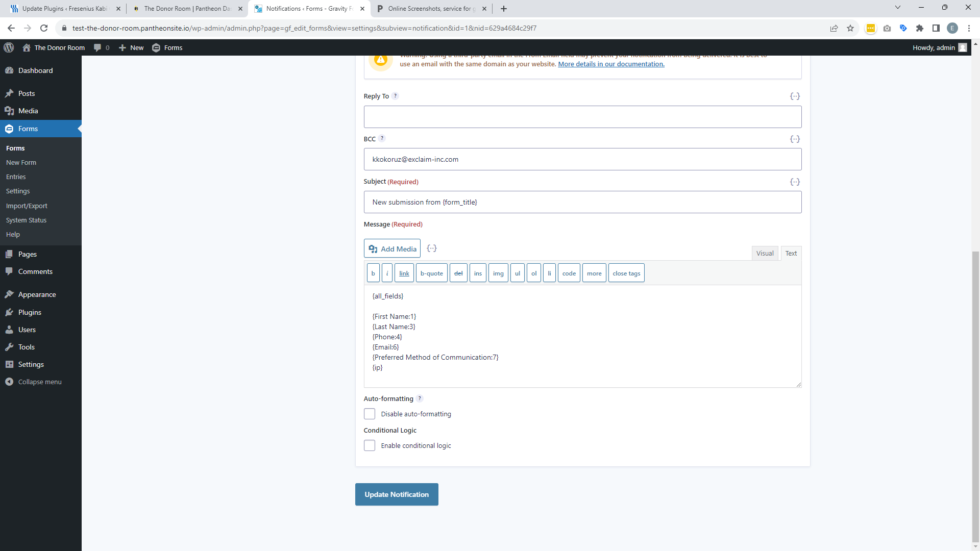Switch to Online Screenshots browser tab
Viewport: 980px width, 551px height.
point(431,9)
